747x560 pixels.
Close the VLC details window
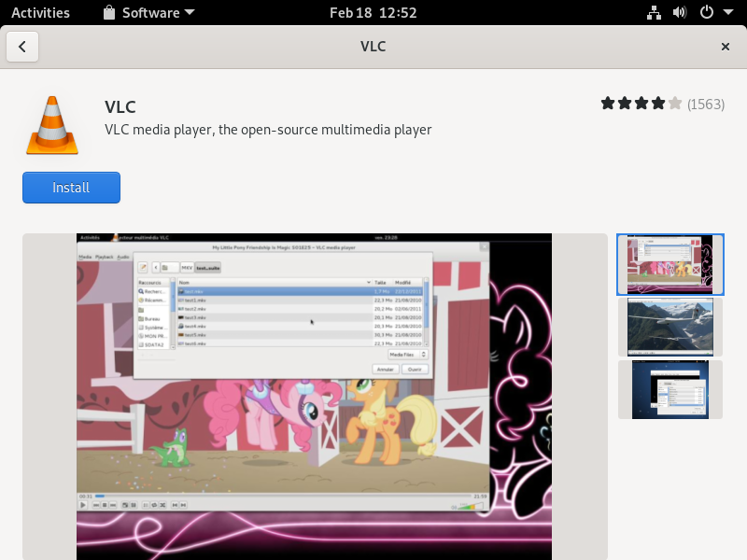click(726, 47)
